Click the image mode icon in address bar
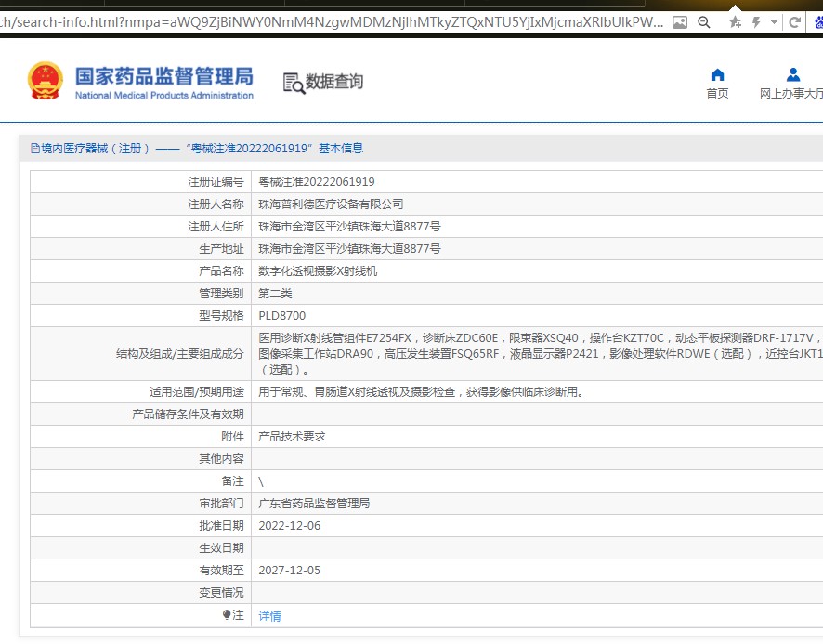This screenshot has width=823, height=644. click(680, 21)
